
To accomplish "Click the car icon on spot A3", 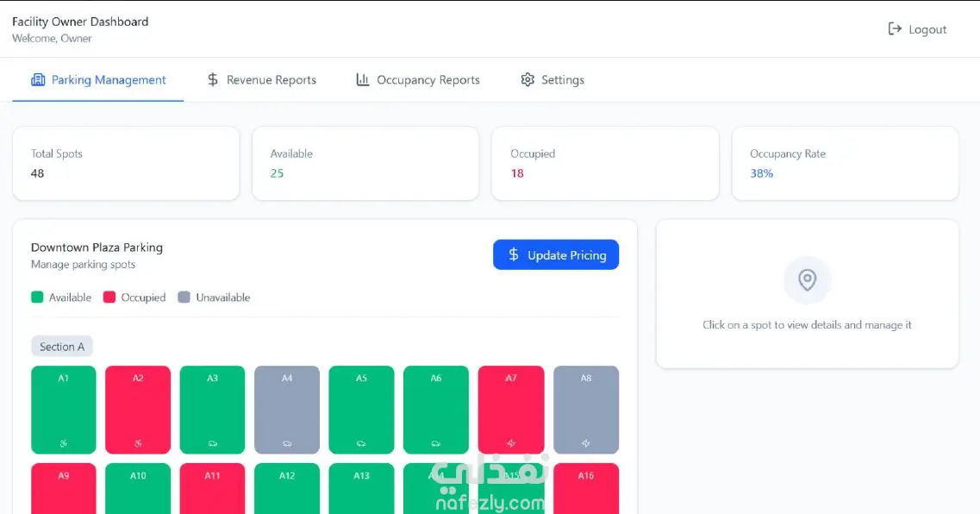I will point(213,443).
